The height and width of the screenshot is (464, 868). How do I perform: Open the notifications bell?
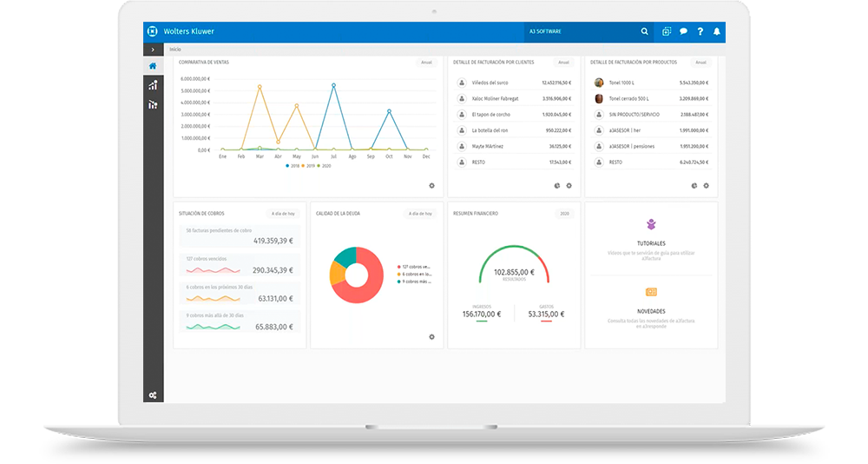717,31
